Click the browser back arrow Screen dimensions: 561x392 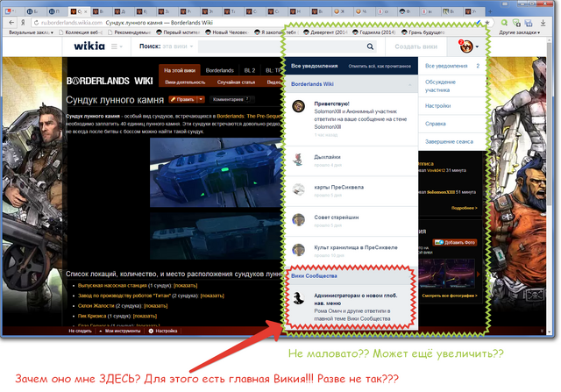click(11, 23)
